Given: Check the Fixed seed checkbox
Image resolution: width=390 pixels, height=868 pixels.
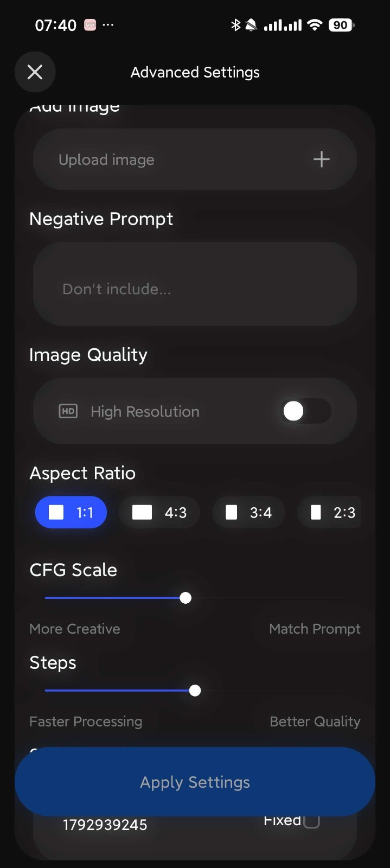Looking at the screenshot, I should (x=311, y=821).
